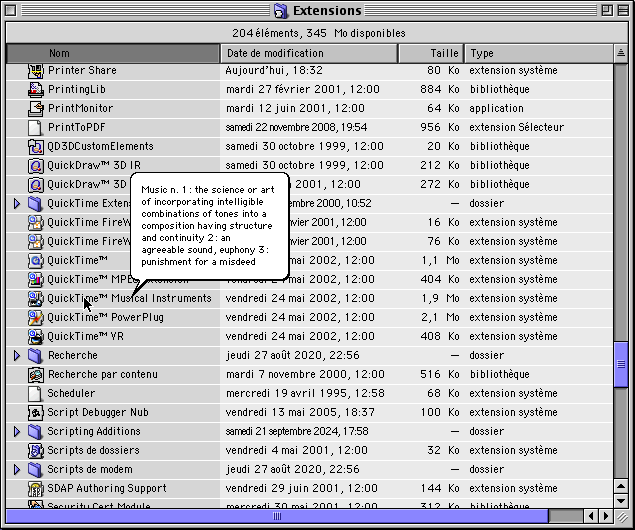This screenshot has height=530, width=635.
Task: Select the Recherche par contenu icon
Action: [36, 375]
